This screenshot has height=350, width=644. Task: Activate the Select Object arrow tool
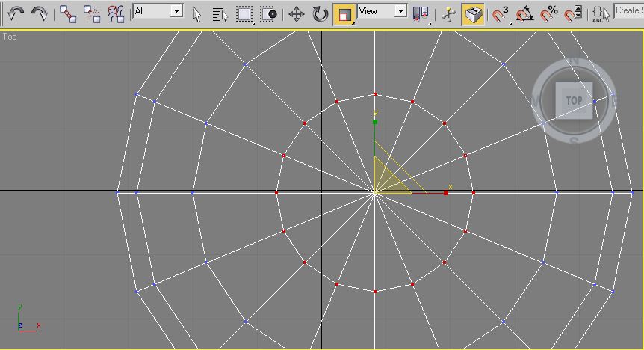(197, 13)
